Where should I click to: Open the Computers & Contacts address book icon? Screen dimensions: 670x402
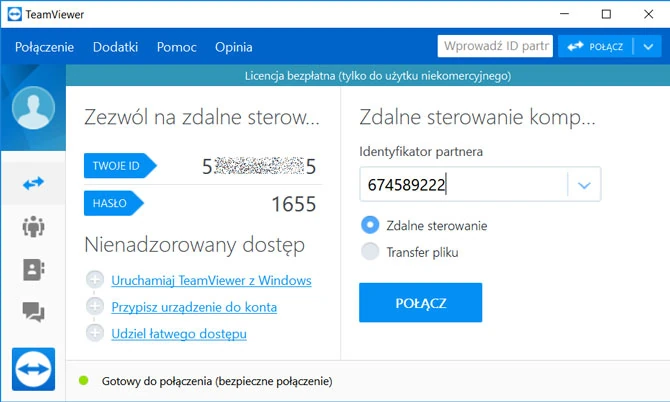coord(33,270)
